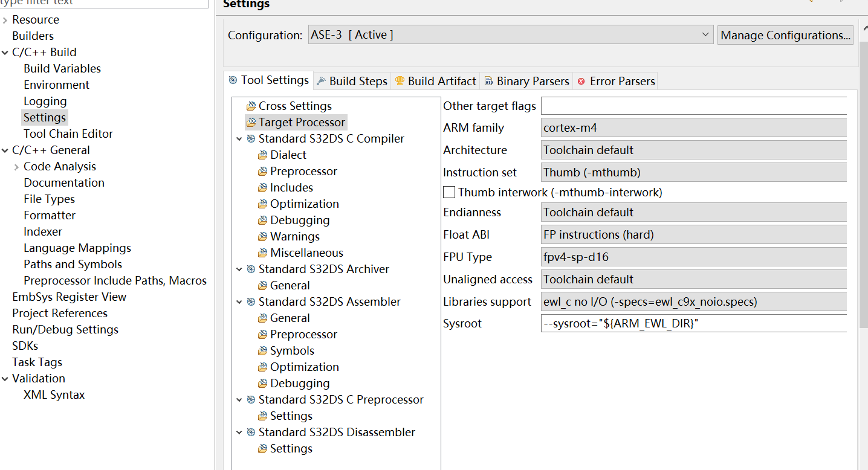Click the Build Artifact trophy icon
The height and width of the screenshot is (470, 868).
click(x=400, y=81)
